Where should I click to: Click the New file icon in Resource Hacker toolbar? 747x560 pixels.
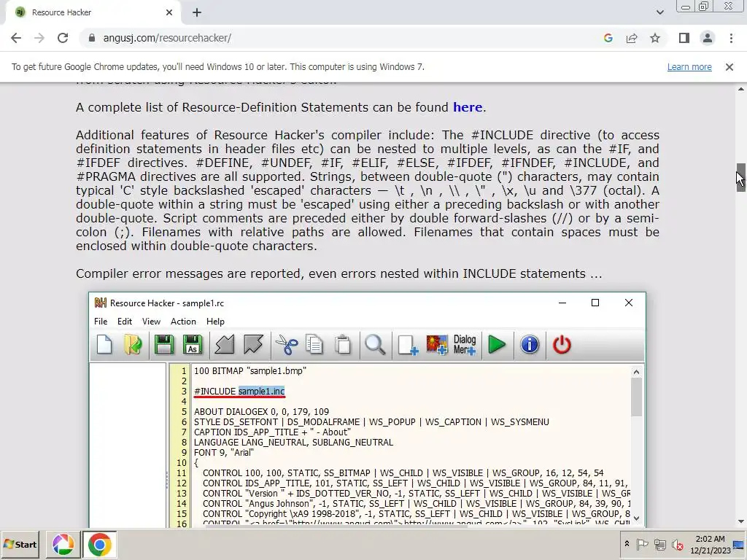pyautogui.click(x=104, y=344)
